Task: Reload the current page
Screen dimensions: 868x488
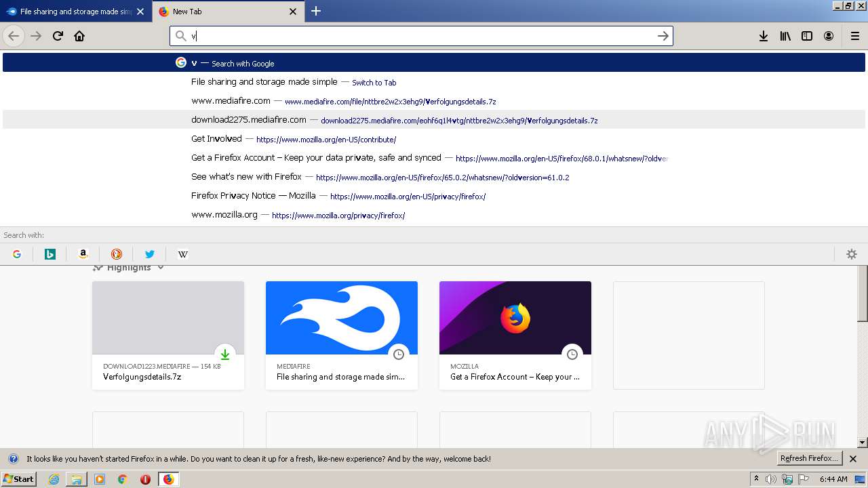Action: [58, 36]
